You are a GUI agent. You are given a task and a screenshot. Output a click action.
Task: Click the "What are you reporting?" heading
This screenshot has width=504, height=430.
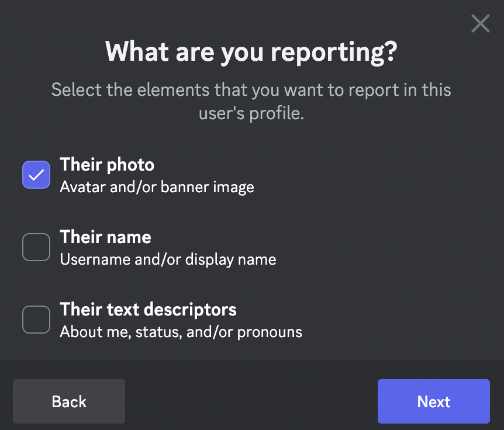251,52
